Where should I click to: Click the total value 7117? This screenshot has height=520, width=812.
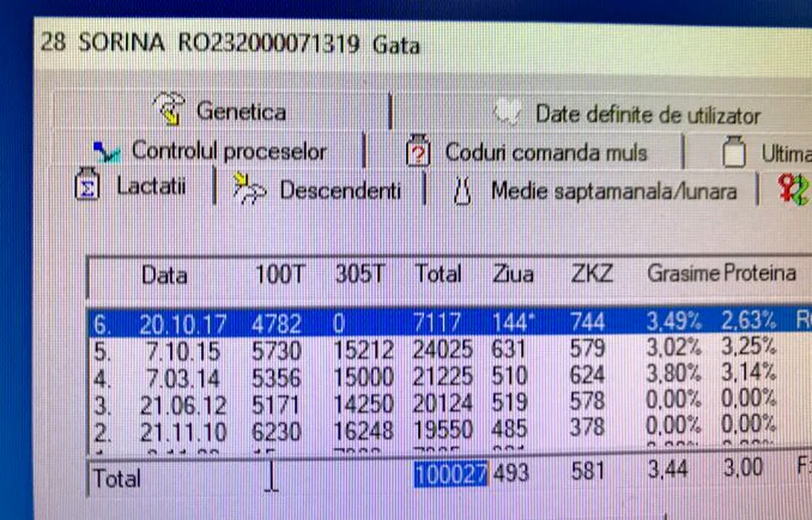[437, 323]
